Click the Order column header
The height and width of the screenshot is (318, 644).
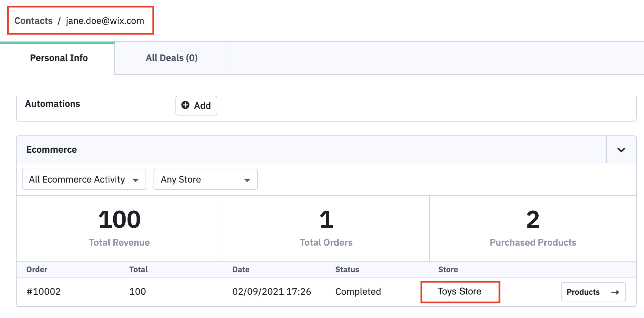coord(37,270)
